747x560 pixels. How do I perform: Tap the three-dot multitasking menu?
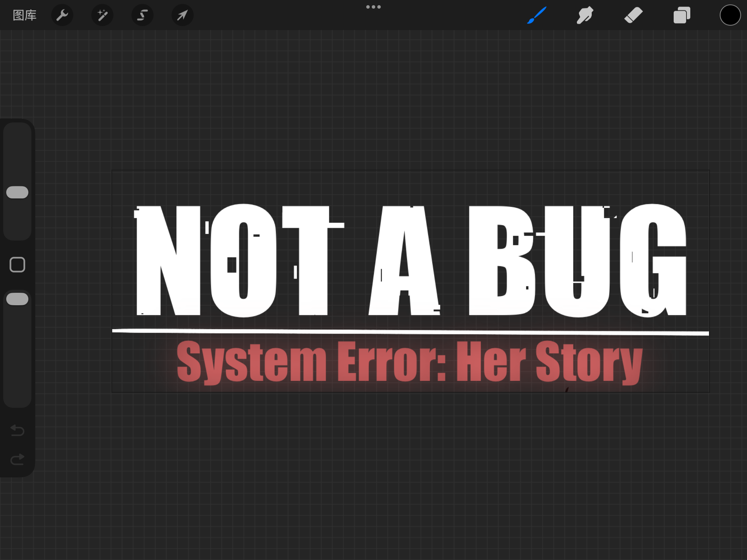373,7
